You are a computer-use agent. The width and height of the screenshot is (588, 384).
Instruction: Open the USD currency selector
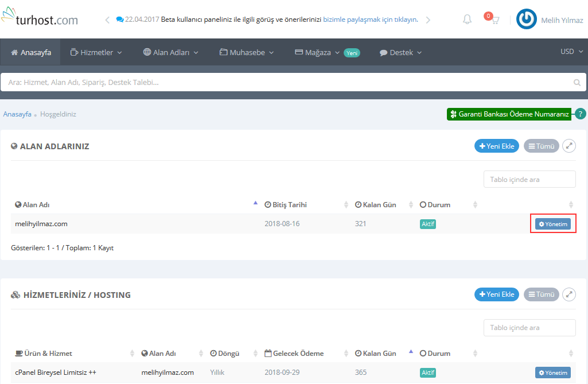(x=570, y=52)
